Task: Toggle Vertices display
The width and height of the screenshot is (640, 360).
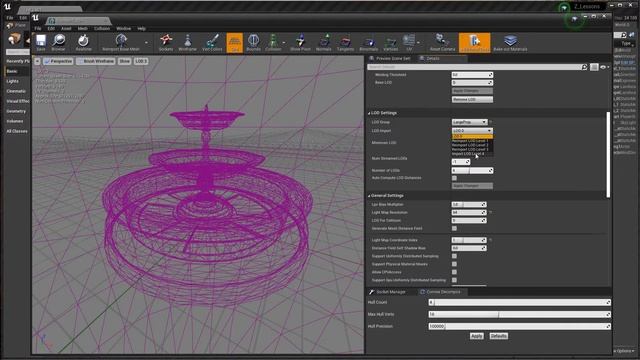Action: (391, 42)
